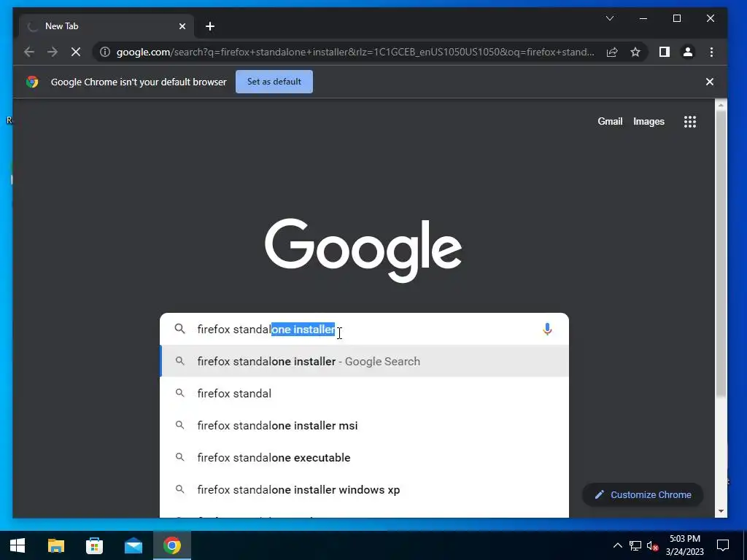This screenshot has width=747, height=560.
Task: Select suggestion firefox standalone installer windows xp
Action: point(364,489)
